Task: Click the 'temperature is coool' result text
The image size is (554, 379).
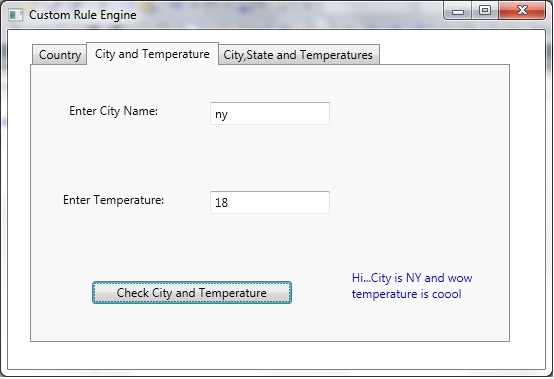Action: pyautogui.click(x=407, y=294)
